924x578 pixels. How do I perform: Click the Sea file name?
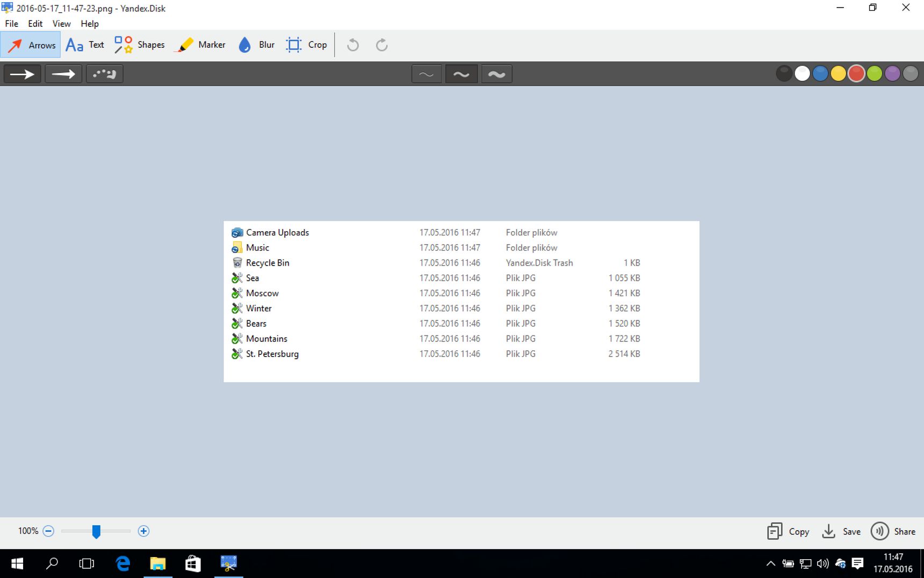click(x=252, y=278)
